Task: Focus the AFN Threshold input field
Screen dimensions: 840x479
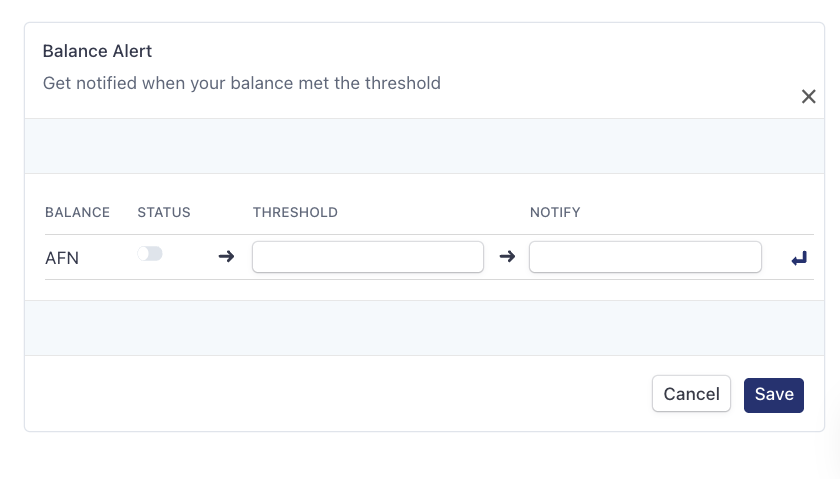Action: [368, 257]
